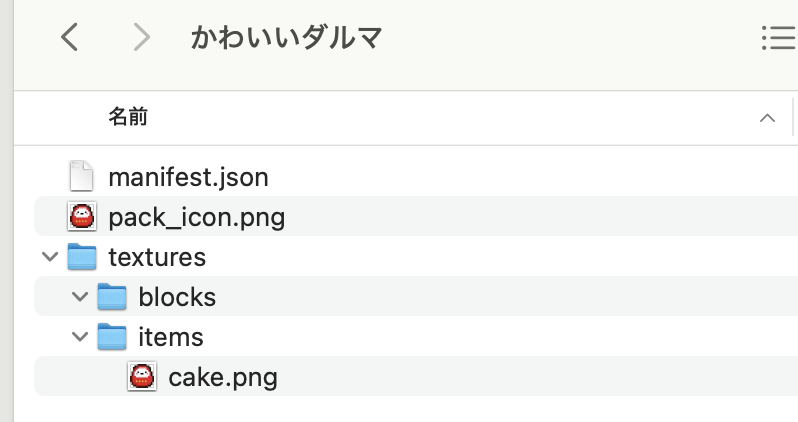798x422 pixels.
Task: Click the かわいいダルマ window title
Action: click(x=286, y=38)
